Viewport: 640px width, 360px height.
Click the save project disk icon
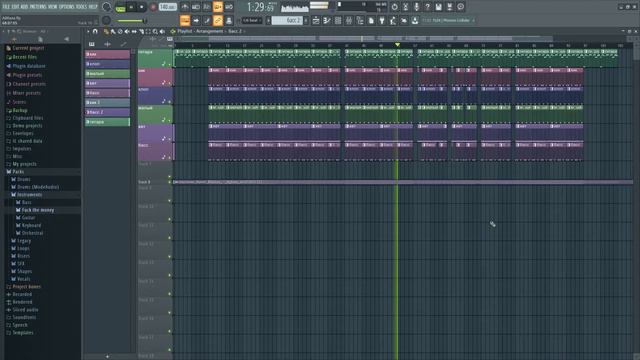tap(438, 7)
